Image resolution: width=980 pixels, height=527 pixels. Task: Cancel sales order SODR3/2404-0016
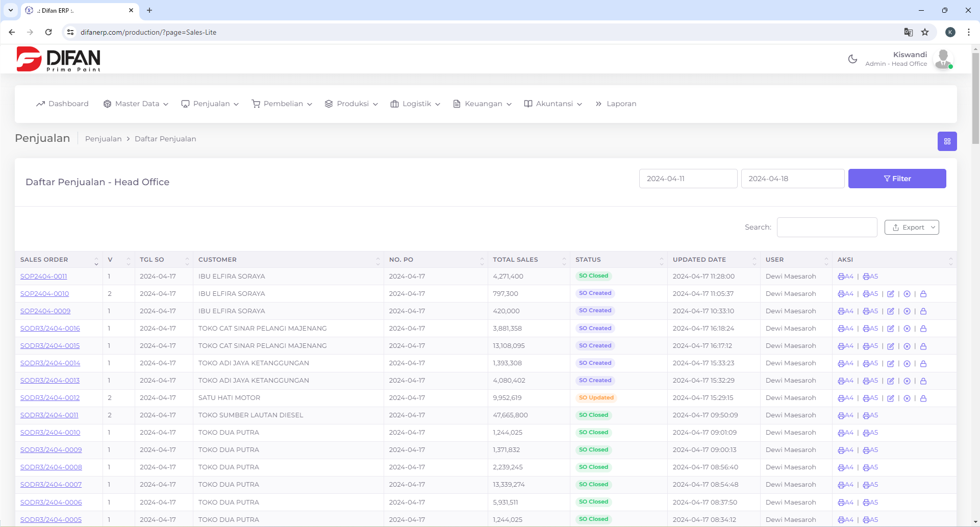pos(907,329)
